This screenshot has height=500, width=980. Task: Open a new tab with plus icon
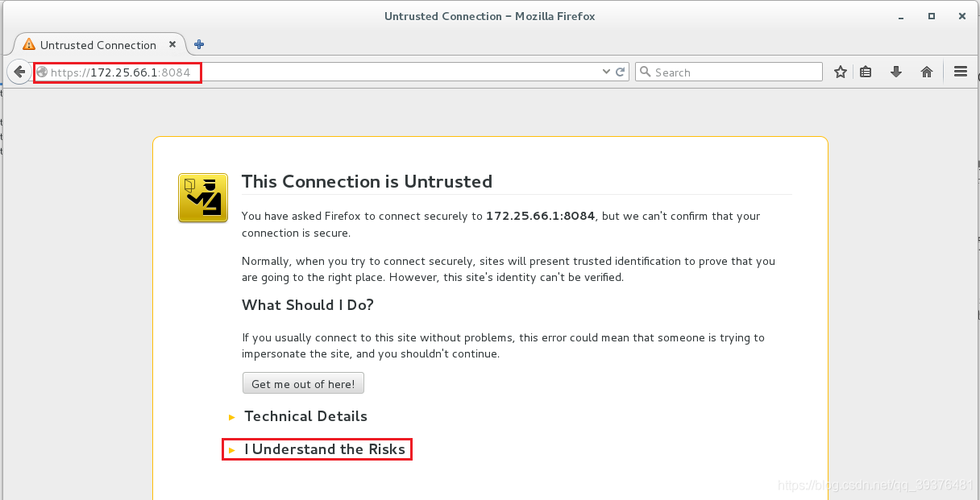(199, 44)
